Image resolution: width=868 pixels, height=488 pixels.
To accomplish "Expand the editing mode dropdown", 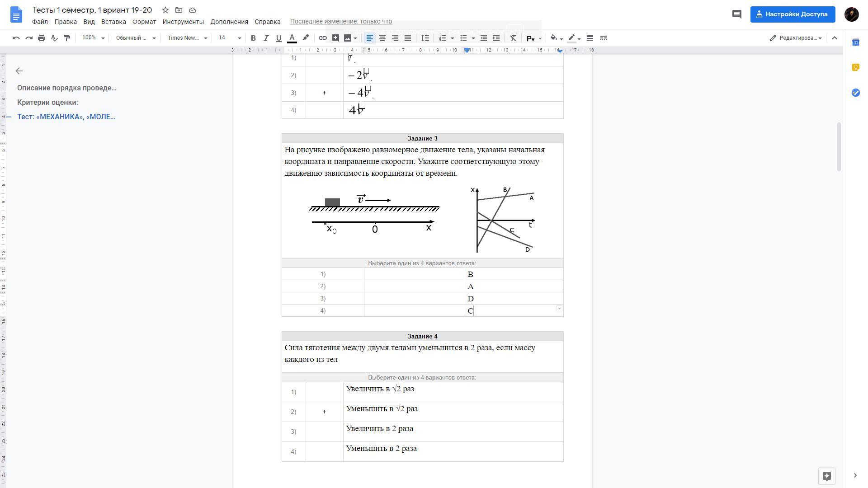I will [796, 38].
